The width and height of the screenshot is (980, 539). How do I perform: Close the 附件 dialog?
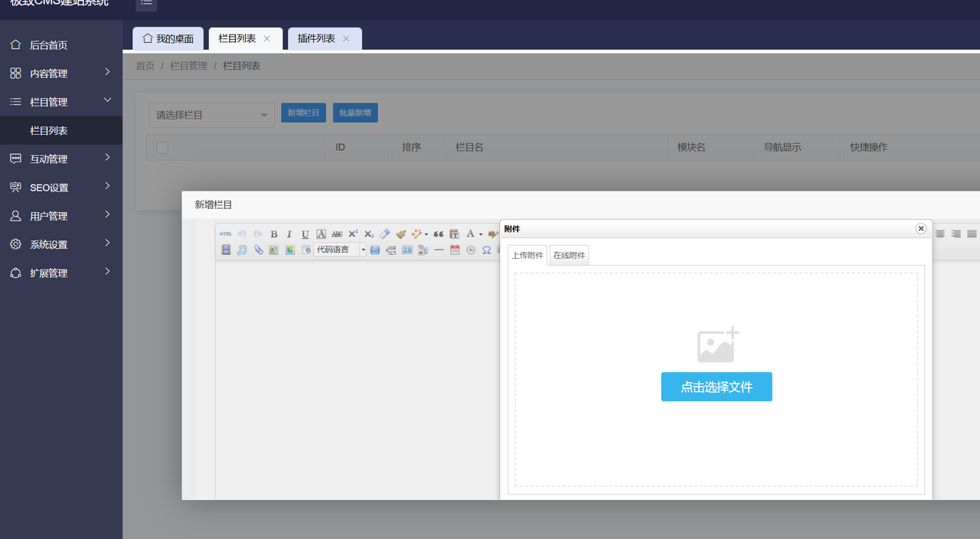[920, 229]
